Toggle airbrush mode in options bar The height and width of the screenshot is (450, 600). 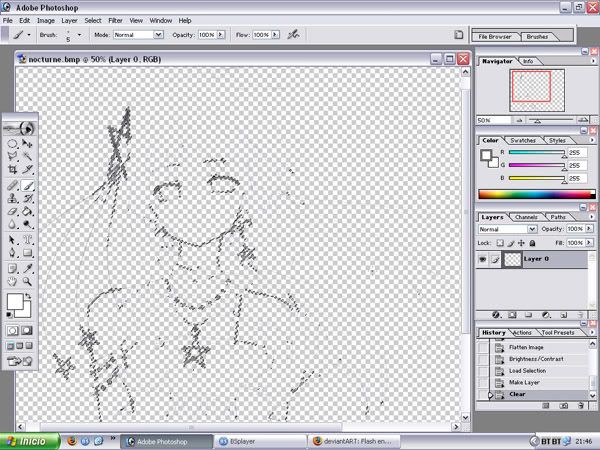tap(293, 35)
